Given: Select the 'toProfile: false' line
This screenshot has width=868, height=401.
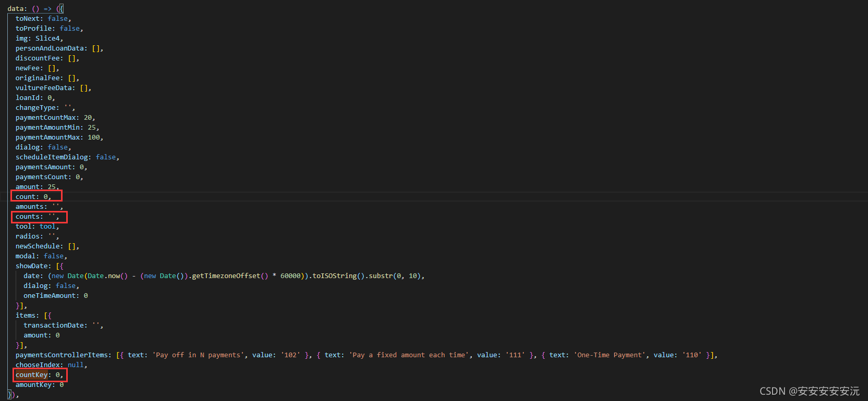Looking at the screenshot, I should click(x=49, y=29).
